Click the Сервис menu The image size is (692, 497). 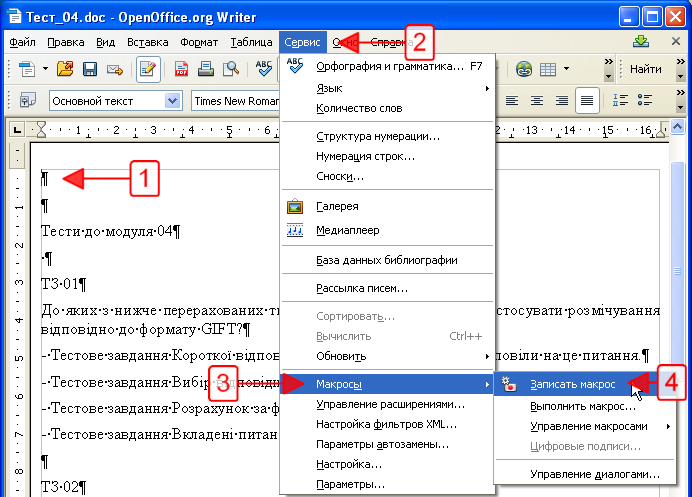point(302,42)
